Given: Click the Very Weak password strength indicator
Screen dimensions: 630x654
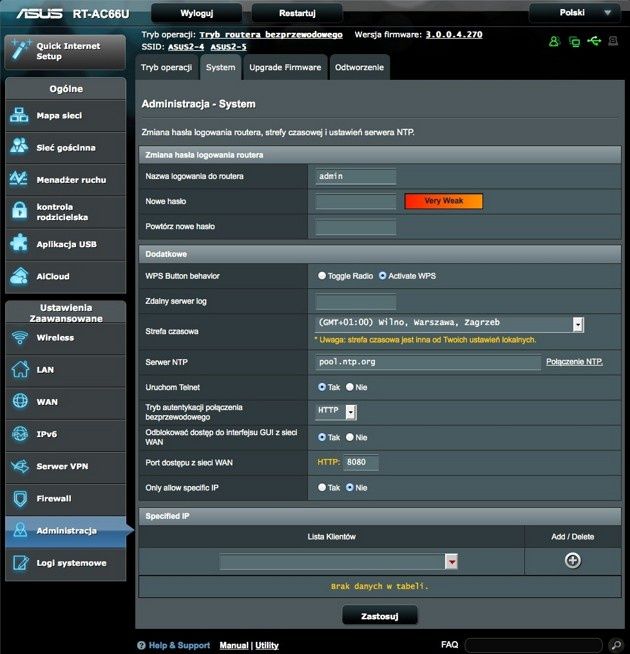Looking at the screenshot, I should tap(444, 201).
